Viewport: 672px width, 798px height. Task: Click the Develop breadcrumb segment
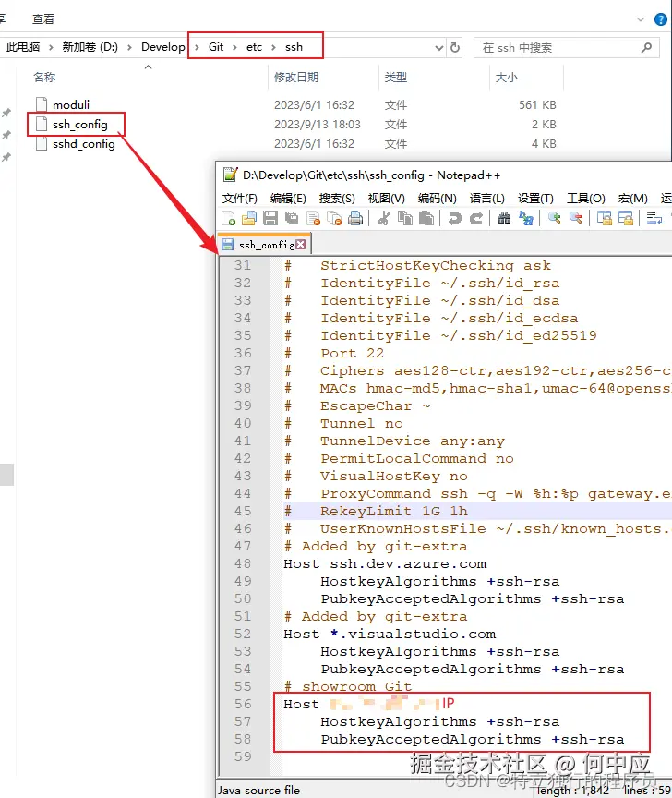click(x=163, y=47)
